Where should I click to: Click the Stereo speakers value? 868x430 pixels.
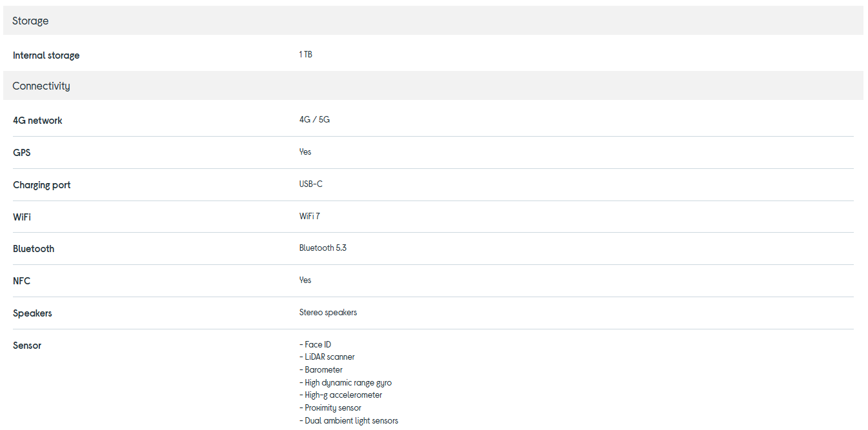pyautogui.click(x=328, y=313)
